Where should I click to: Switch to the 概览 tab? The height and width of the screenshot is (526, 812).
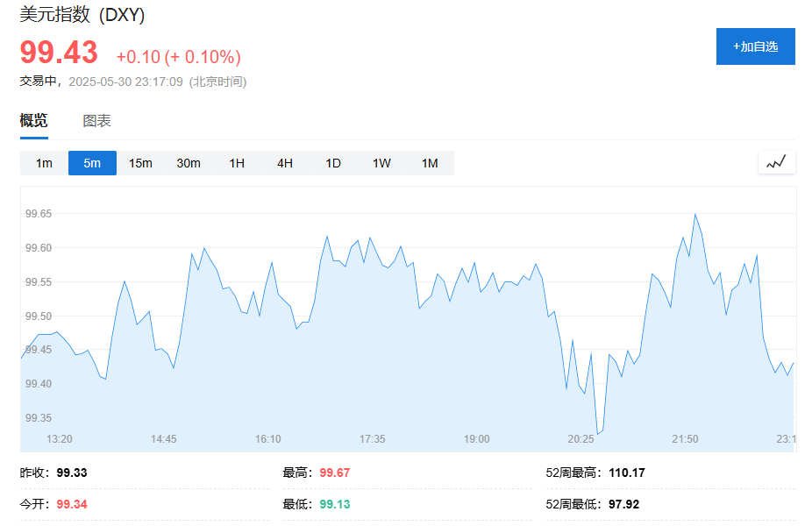coord(34,121)
